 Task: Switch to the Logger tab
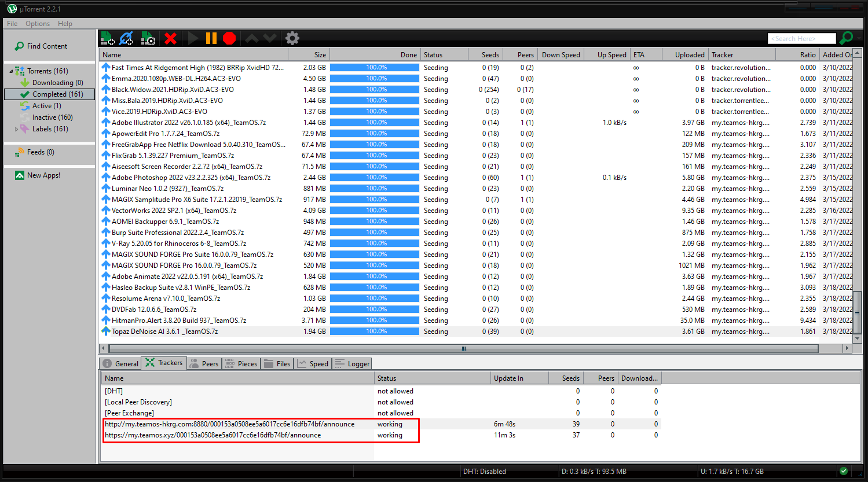pyautogui.click(x=352, y=364)
